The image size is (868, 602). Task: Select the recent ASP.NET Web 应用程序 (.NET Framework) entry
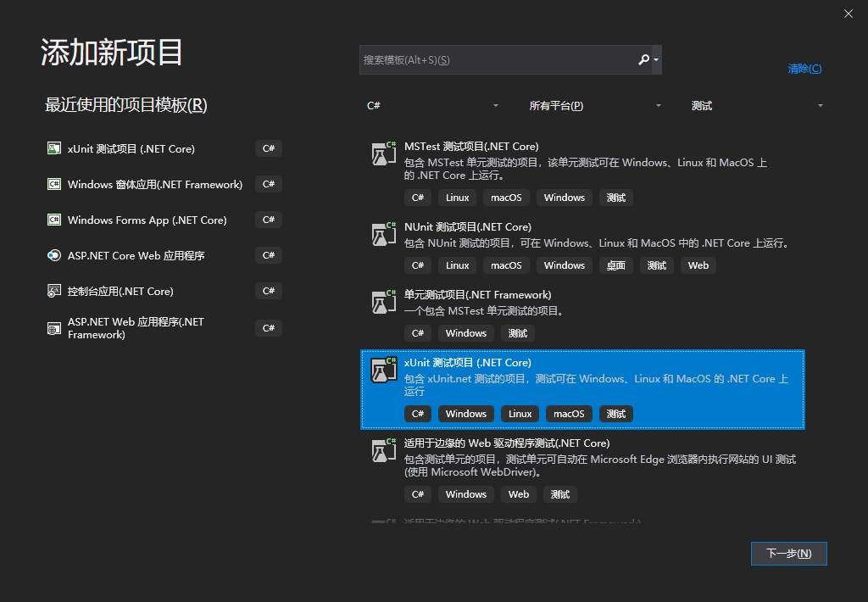point(136,328)
